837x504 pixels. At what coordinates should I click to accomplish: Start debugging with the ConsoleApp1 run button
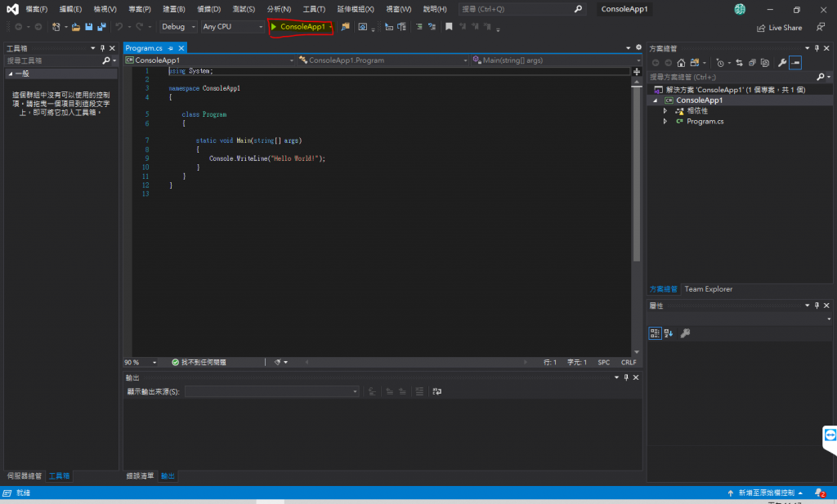point(298,27)
